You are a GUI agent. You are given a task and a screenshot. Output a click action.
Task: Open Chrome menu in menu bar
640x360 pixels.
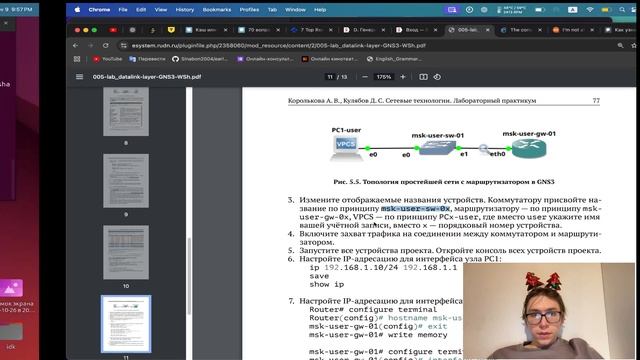[99, 9]
